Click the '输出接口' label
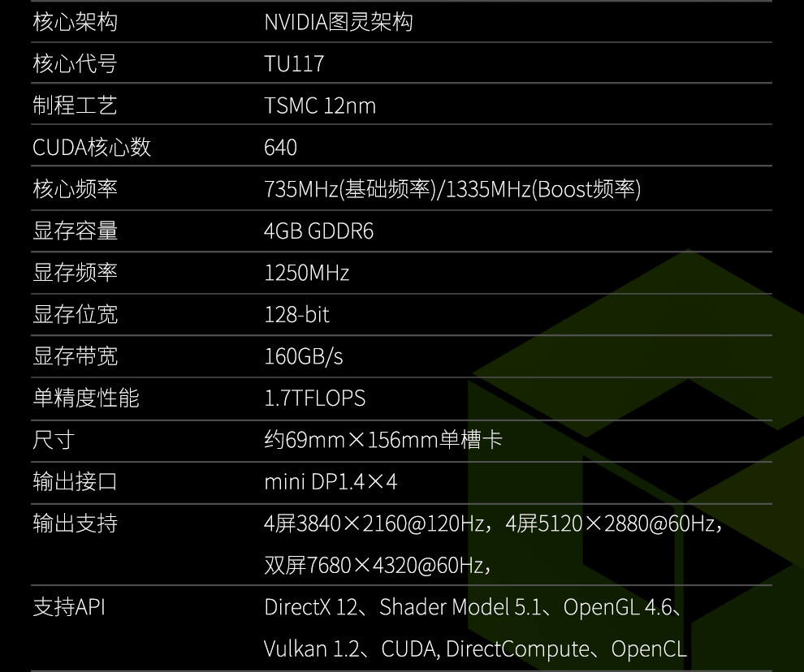Viewport: 804px width, 672px height. click(76, 482)
